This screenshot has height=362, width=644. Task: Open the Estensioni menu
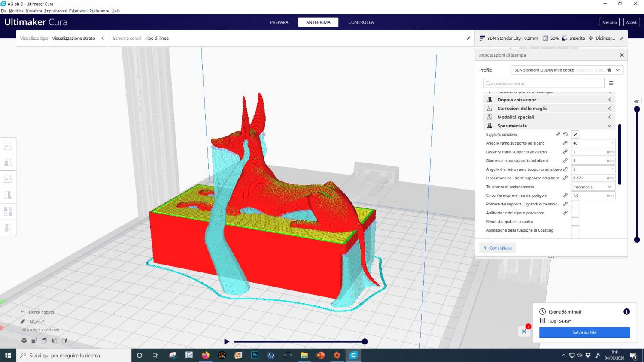pos(78,11)
